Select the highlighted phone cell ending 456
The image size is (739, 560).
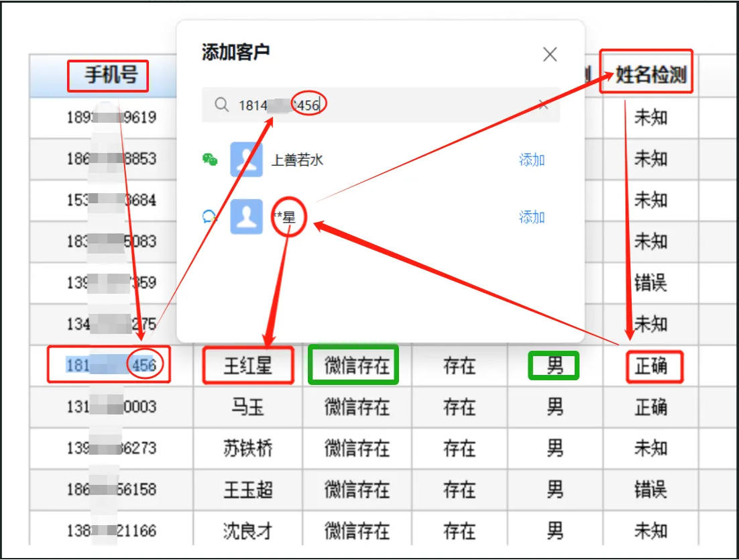coord(111,366)
